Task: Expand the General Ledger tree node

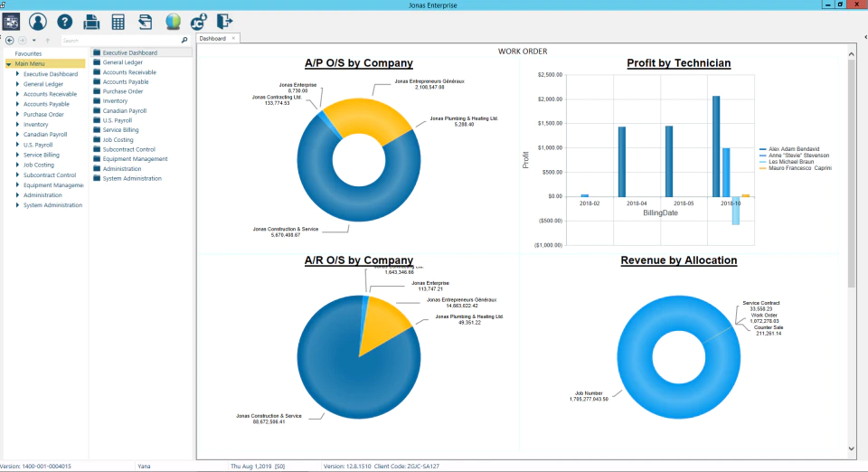Action: pyautogui.click(x=17, y=84)
